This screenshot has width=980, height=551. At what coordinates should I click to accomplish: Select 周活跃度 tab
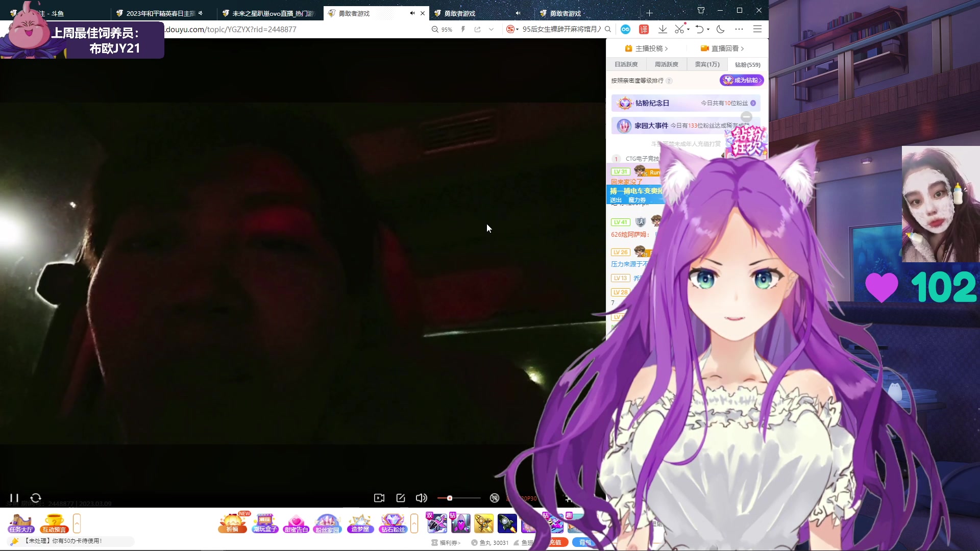pyautogui.click(x=667, y=64)
